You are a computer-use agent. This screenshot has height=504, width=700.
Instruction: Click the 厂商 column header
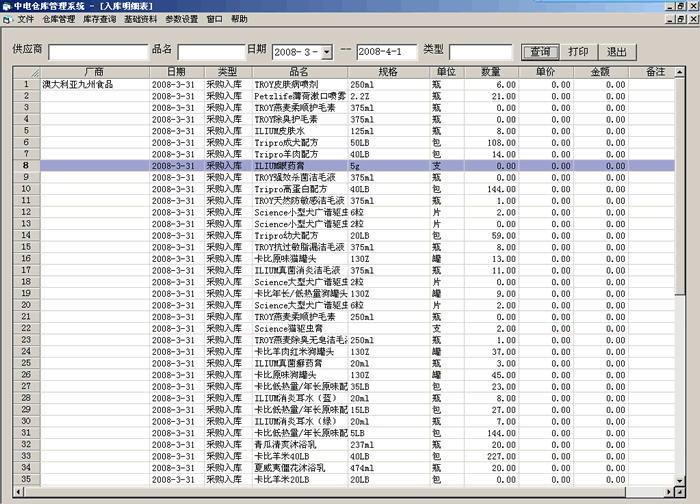[94, 72]
